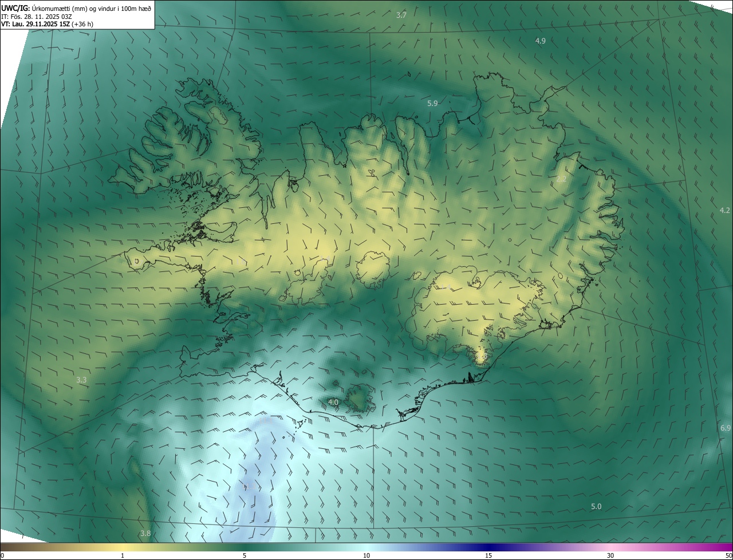Click the 4.0 value label on the map
This screenshot has width=733, height=560.
(333, 403)
